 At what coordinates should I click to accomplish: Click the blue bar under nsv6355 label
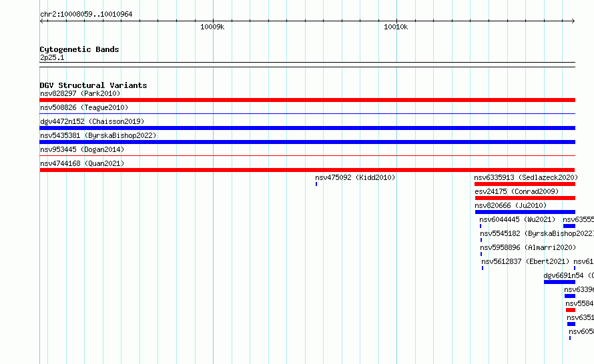tap(569, 226)
